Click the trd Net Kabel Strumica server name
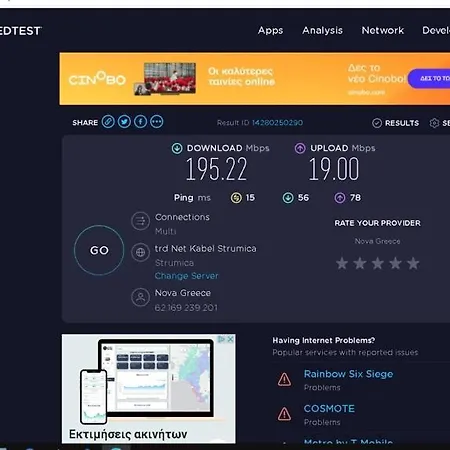Image resolution: width=450 pixels, height=450 pixels. point(206,249)
